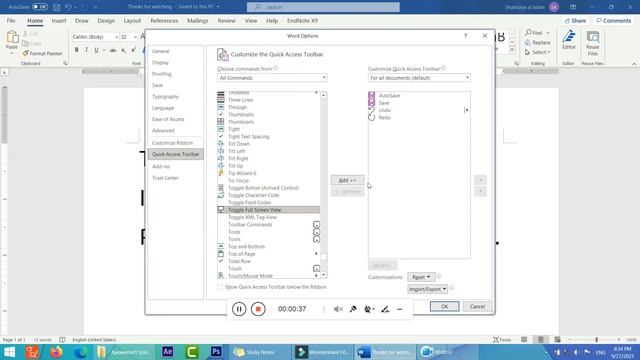Open Microsoft Edge from the taskbar
This screenshot has height=360, width=640.
coord(81,352)
